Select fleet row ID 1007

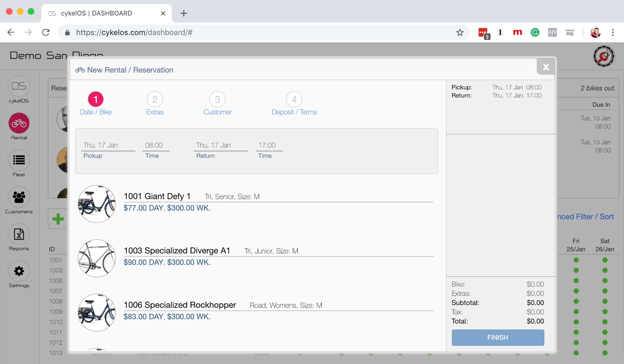pos(55,291)
